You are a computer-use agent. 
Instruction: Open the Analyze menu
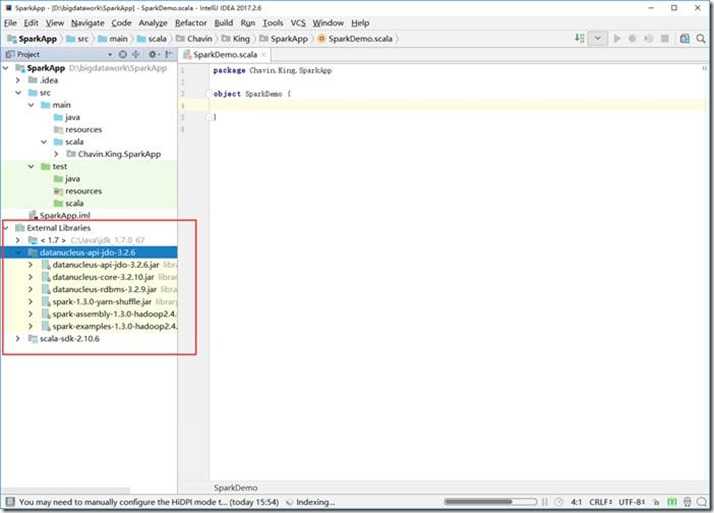(153, 23)
